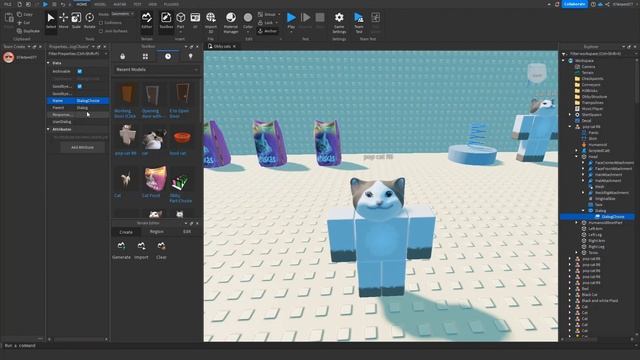Enable the Join Surfaces checkbox
640x360 pixels.
point(101,31)
